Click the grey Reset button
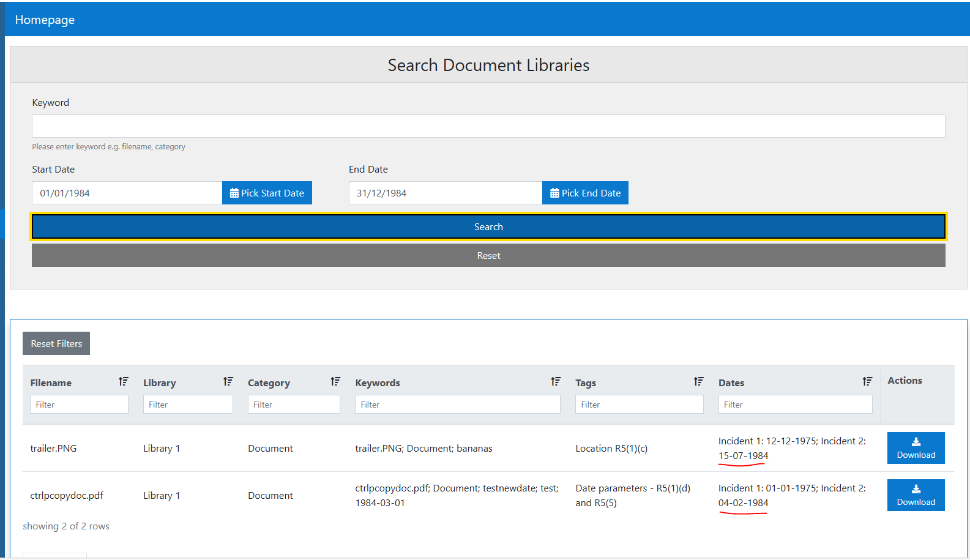Viewport: 970px width, 560px height. tap(488, 255)
